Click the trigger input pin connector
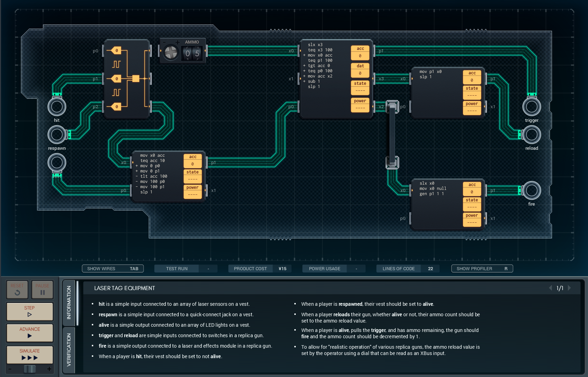The image size is (588, 377). pyautogui.click(x=531, y=107)
